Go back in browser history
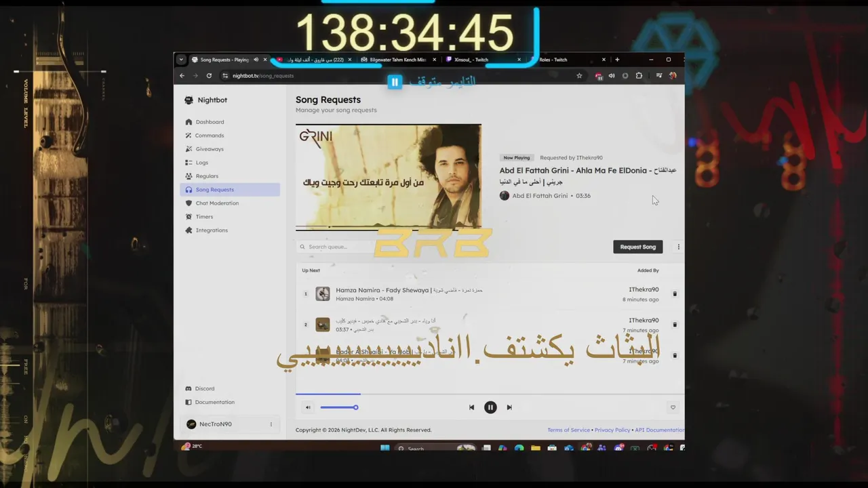 pyautogui.click(x=182, y=76)
